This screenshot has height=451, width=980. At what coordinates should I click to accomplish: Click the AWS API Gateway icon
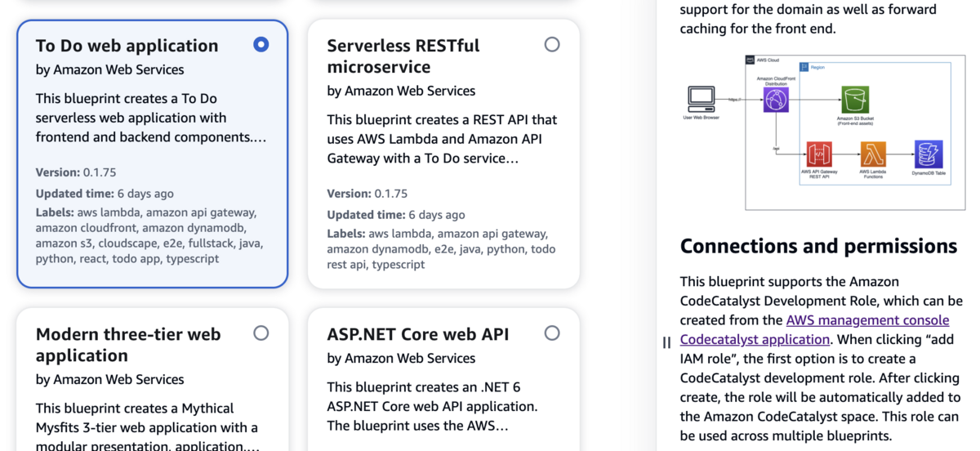coord(818,154)
